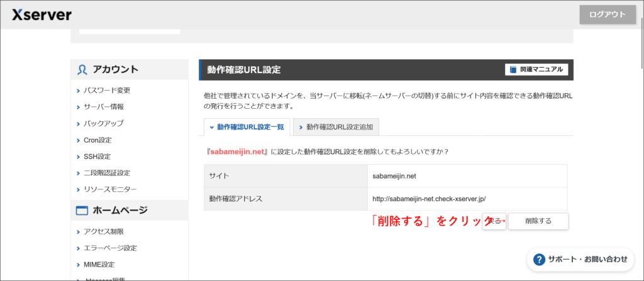Click the account person icon
Image resolution: width=644 pixels, height=281 pixels.
pos(82,69)
